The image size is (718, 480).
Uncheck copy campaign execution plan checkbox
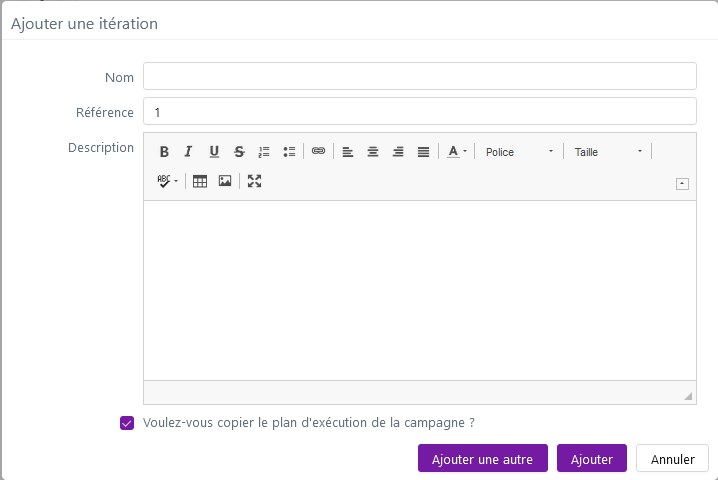tap(127, 423)
